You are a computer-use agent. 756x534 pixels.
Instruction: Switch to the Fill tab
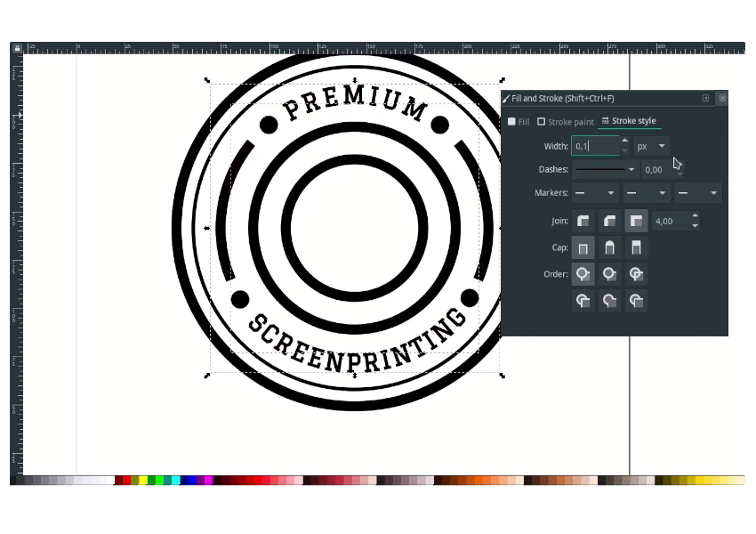click(x=519, y=122)
